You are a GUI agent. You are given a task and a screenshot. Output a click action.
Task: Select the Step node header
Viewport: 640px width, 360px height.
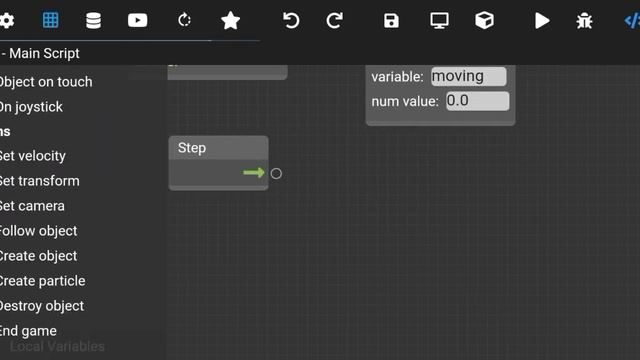218,148
